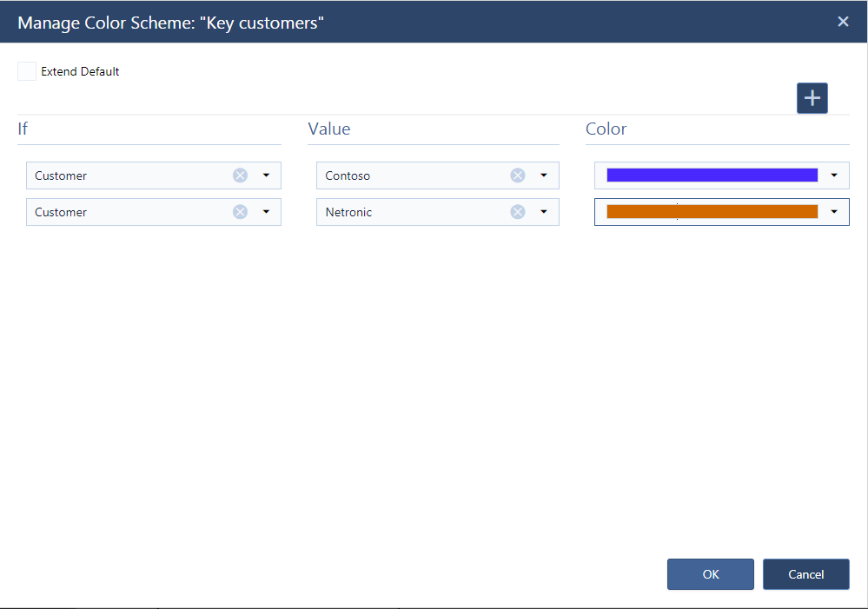Viewport: 868px width, 609px height.
Task: Clear the Netronic value selection
Action: [518, 211]
